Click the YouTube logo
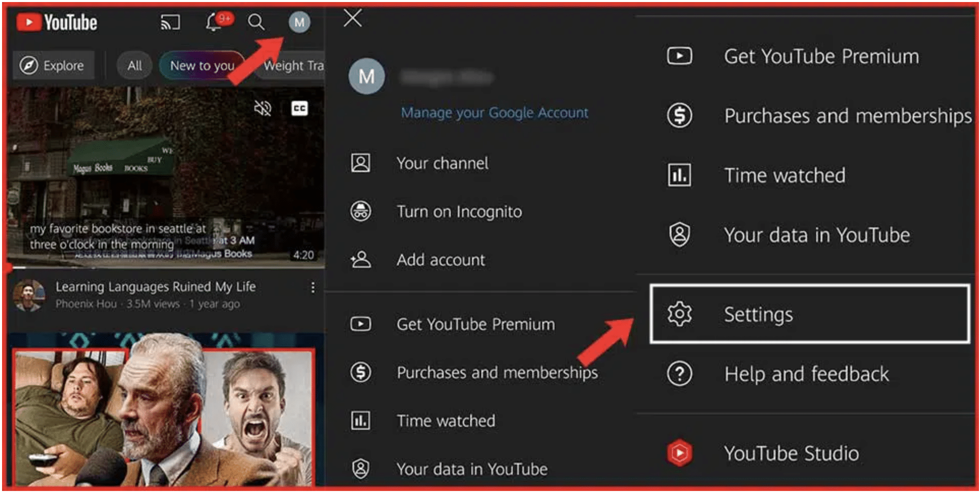Image resolution: width=980 pixels, height=492 pixels. click(56, 22)
